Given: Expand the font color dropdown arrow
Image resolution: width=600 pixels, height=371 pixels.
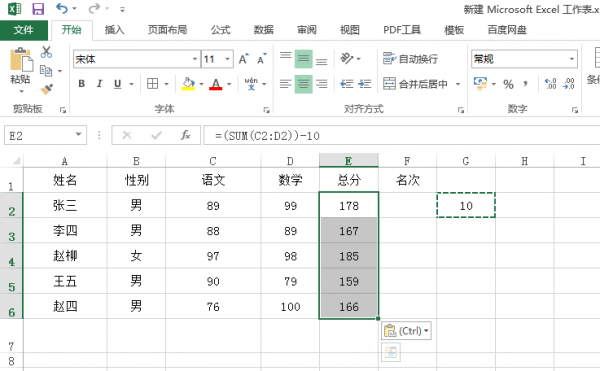Looking at the screenshot, I should pyautogui.click(x=229, y=84).
